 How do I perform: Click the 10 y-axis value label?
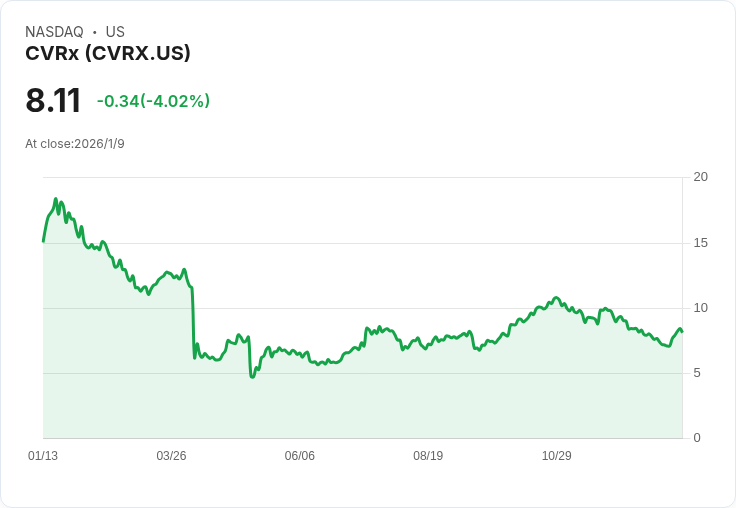click(x=701, y=308)
